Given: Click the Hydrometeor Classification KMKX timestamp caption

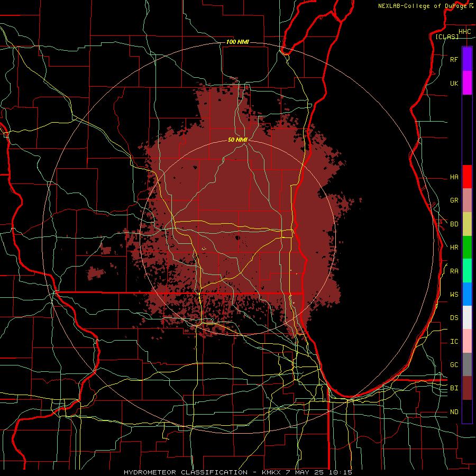Looking at the screenshot, I should [238, 472].
